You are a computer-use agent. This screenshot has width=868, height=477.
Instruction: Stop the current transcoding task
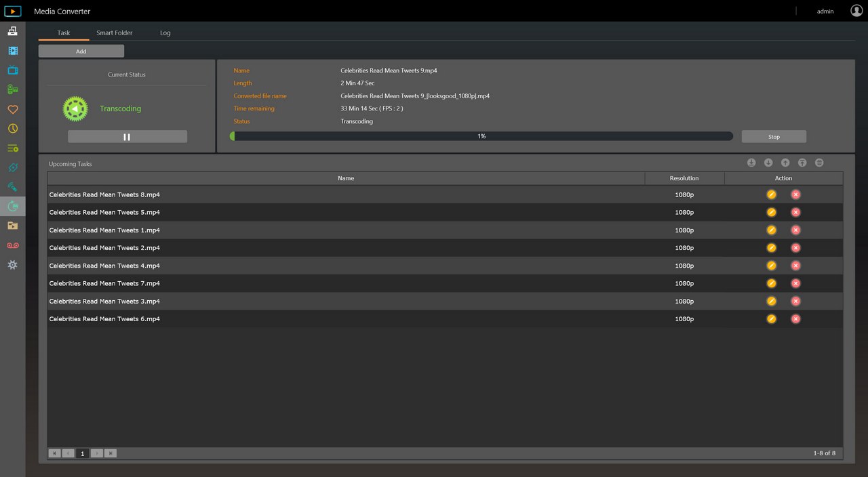774,136
